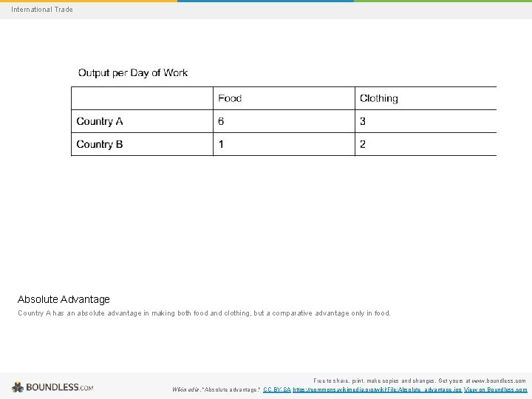This screenshot has width=532, height=399.
Task: Follow the View on Boundless.com link
Action: point(495,389)
